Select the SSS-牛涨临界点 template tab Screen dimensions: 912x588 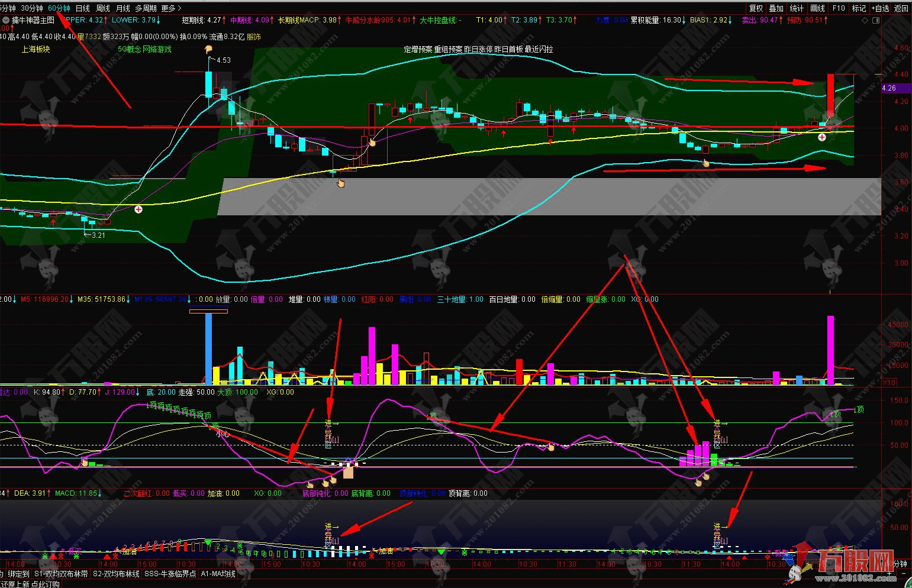[170, 574]
